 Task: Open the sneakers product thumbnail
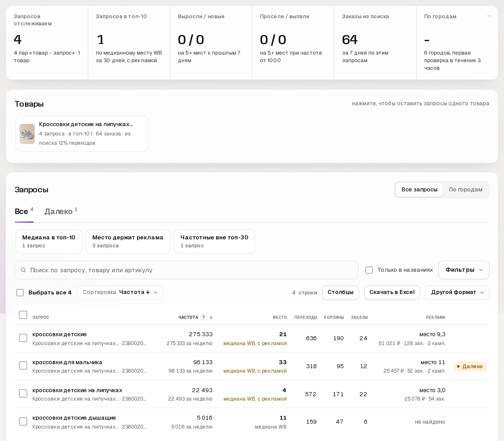(27, 134)
